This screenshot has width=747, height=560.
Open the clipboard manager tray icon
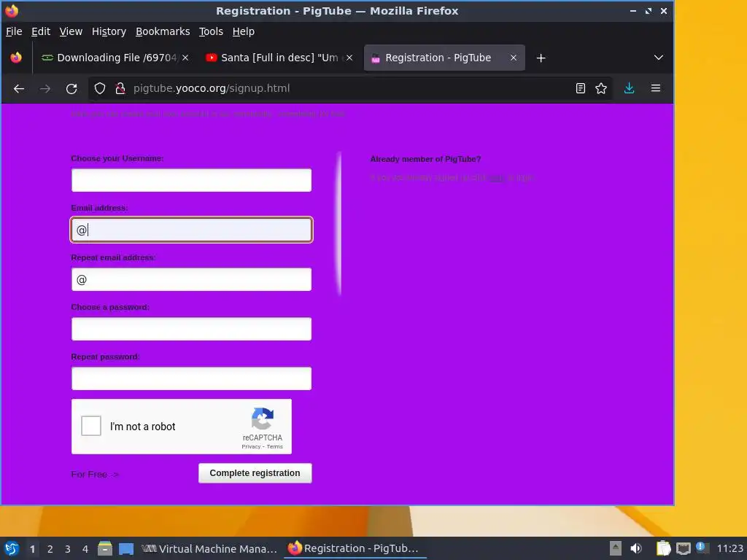663,548
